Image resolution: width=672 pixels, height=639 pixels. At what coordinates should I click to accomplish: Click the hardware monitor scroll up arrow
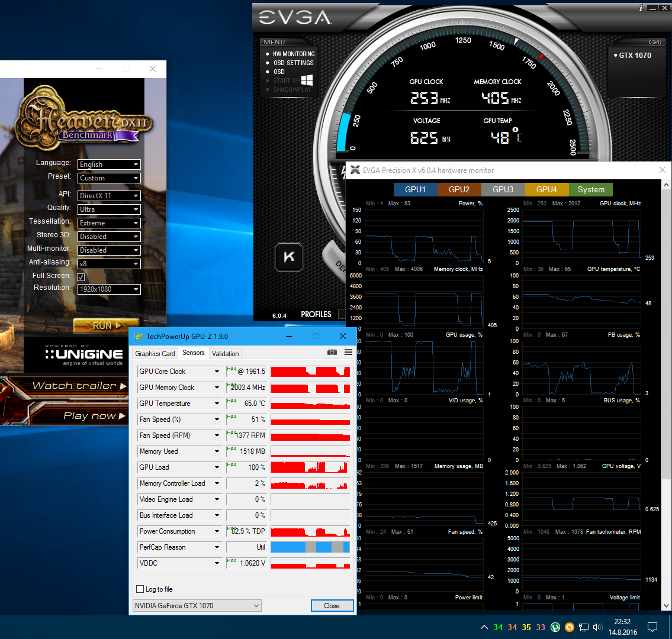(666, 185)
